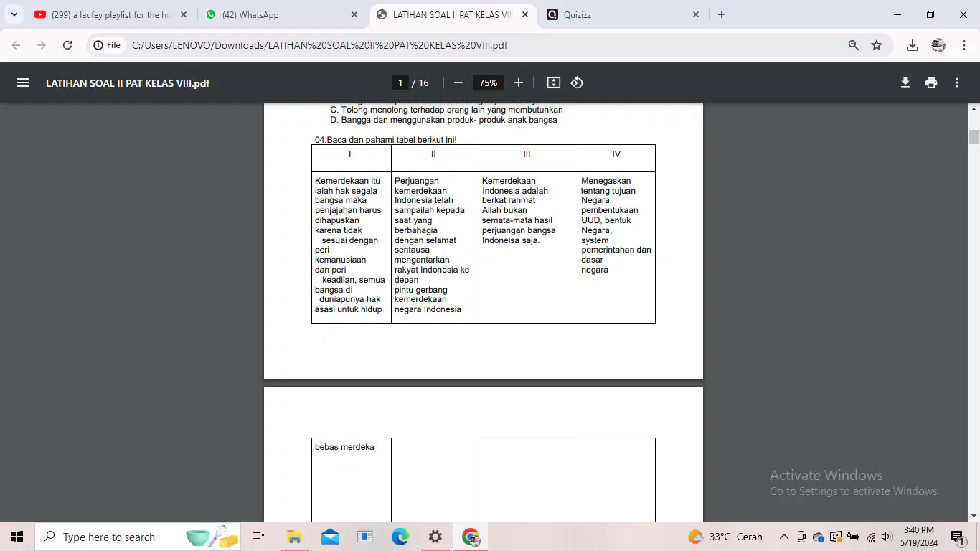Viewport: 980px width, 551px height.
Task: Rotate the PDF counterclockwise
Action: (x=577, y=83)
